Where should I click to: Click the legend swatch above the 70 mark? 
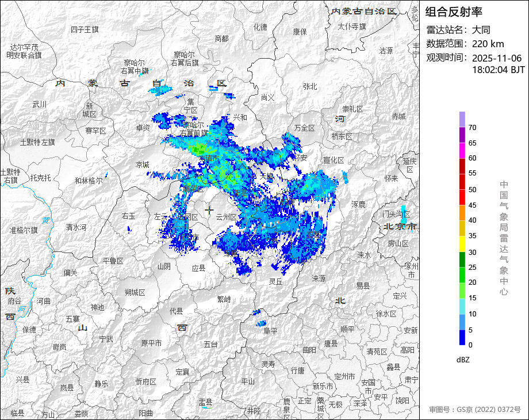(x=462, y=119)
